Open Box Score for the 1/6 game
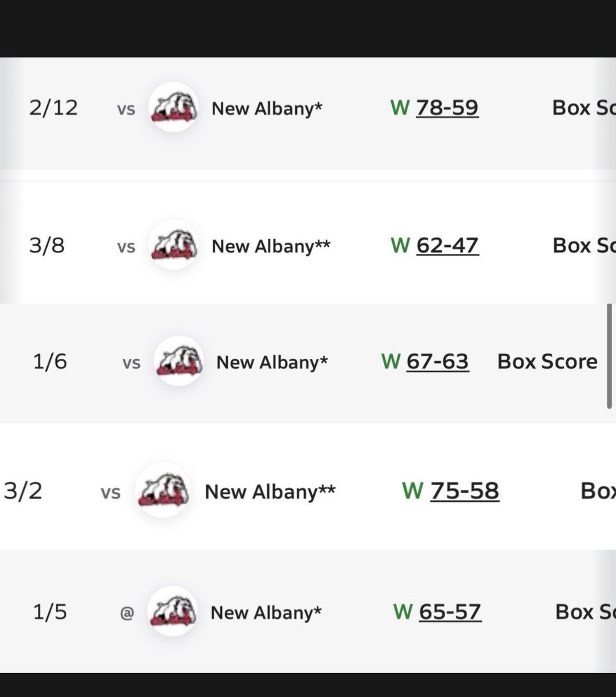The width and height of the screenshot is (616, 697). [547, 362]
